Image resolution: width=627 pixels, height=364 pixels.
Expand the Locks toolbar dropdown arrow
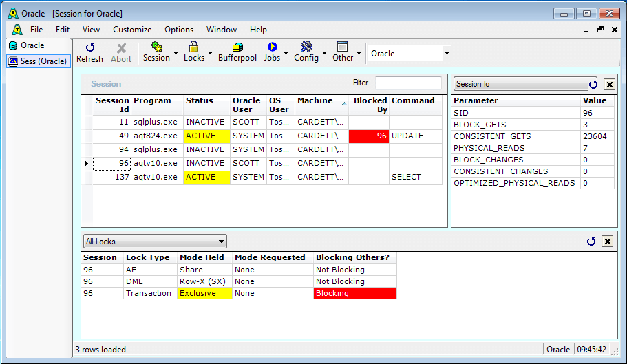click(210, 53)
